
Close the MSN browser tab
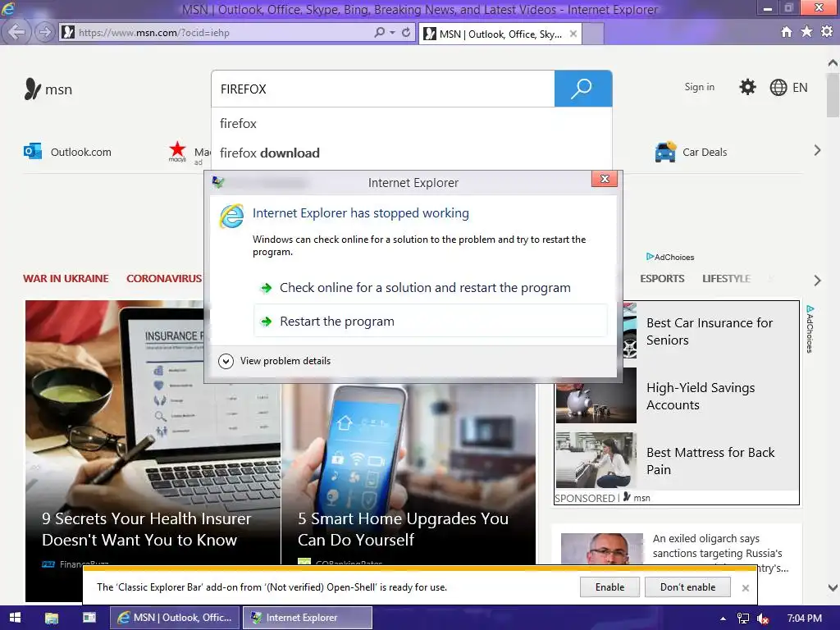click(x=573, y=34)
